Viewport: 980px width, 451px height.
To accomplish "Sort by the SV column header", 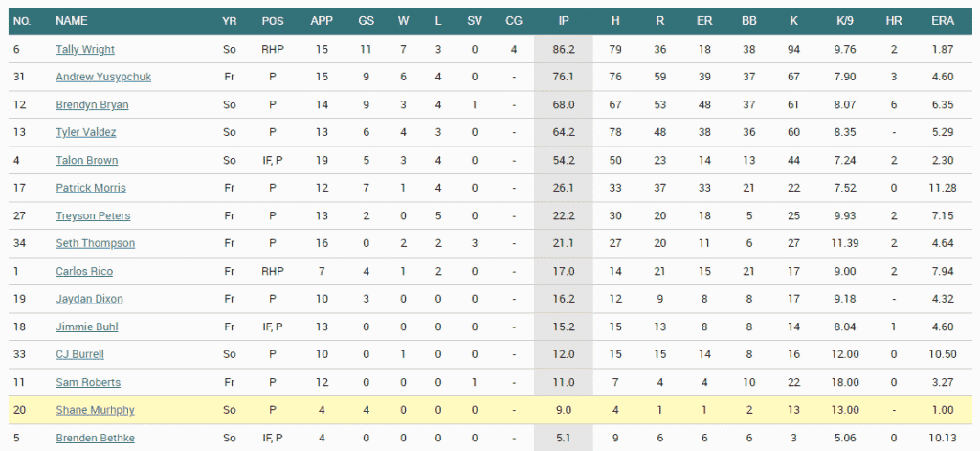I will coord(475,20).
